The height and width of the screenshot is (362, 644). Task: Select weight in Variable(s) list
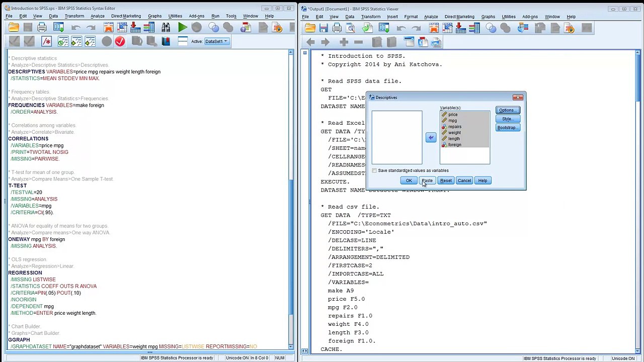[464, 133]
